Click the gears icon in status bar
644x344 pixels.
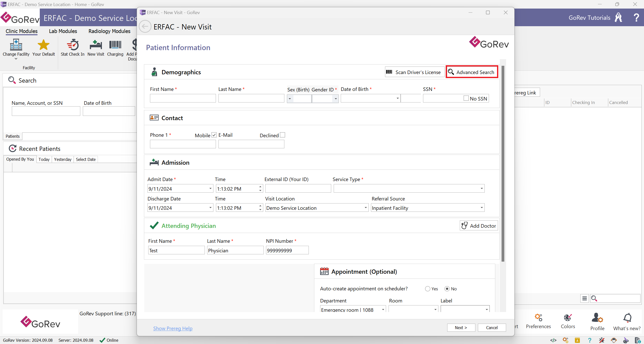(565, 340)
